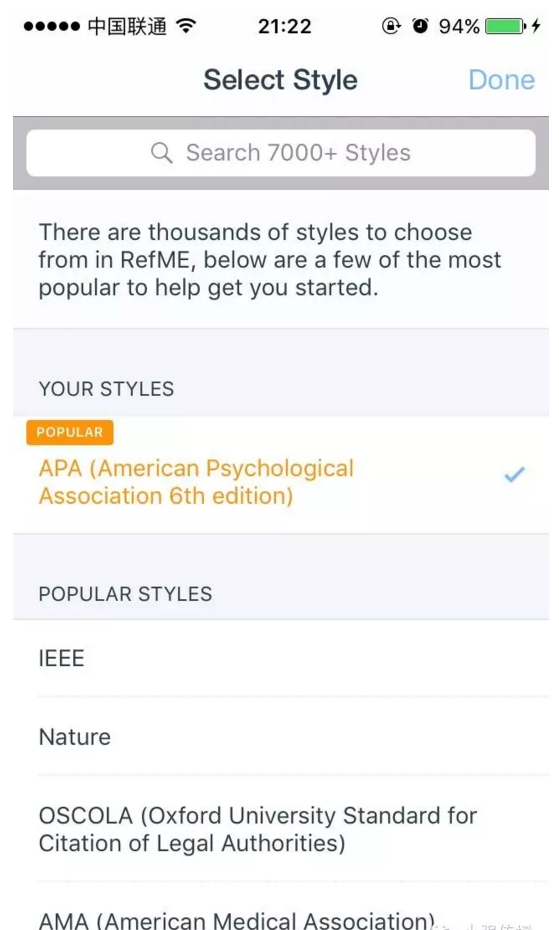Screen dimensions: 559x930
Task: Tap the green battery icon
Action: [506, 26]
